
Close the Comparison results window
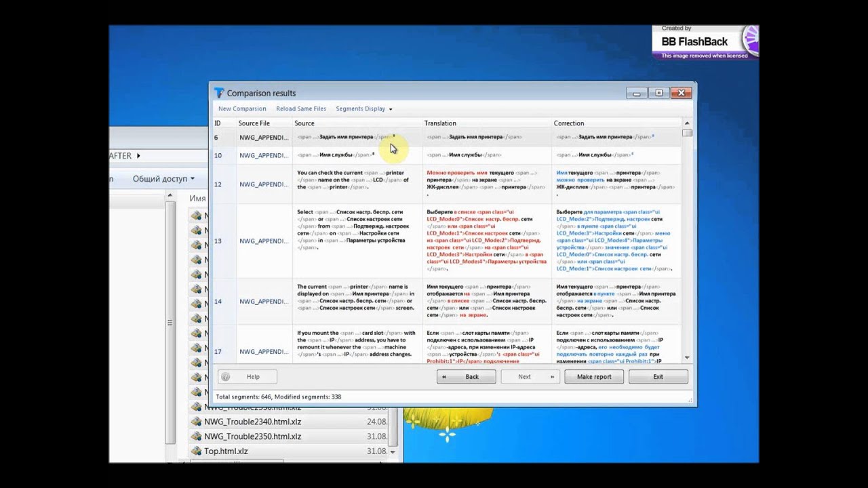coord(682,93)
